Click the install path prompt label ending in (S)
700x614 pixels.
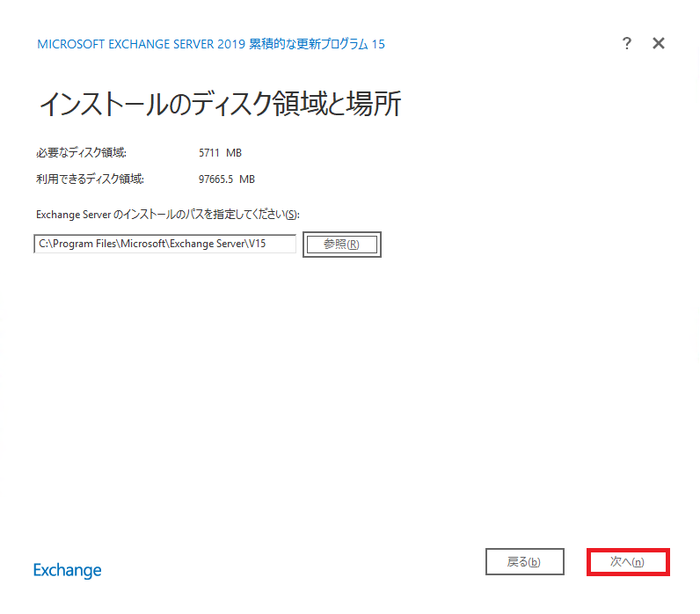(168, 215)
